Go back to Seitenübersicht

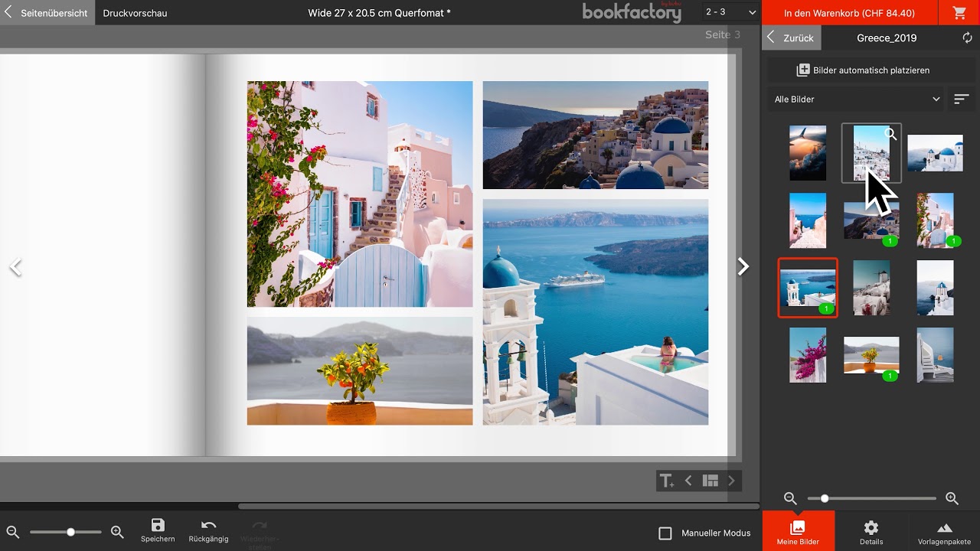(47, 13)
